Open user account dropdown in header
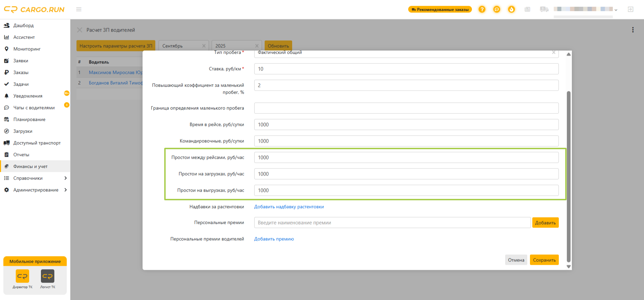Viewport: 644px width, 300px height. [x=585, y=9]
